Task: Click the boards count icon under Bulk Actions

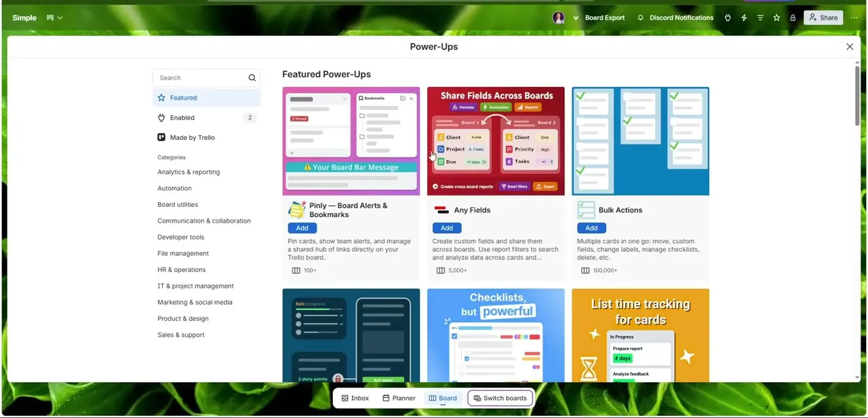Action: (585, 270)
